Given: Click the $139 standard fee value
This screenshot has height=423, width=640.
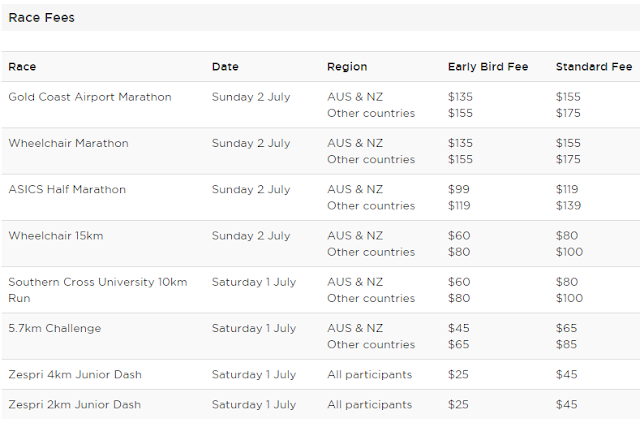Looking at the screenshot, I should (x=569, y=205).
